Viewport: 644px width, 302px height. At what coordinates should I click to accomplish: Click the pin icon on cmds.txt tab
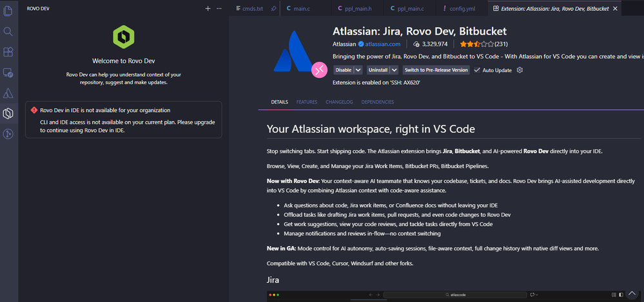[273, 8]
